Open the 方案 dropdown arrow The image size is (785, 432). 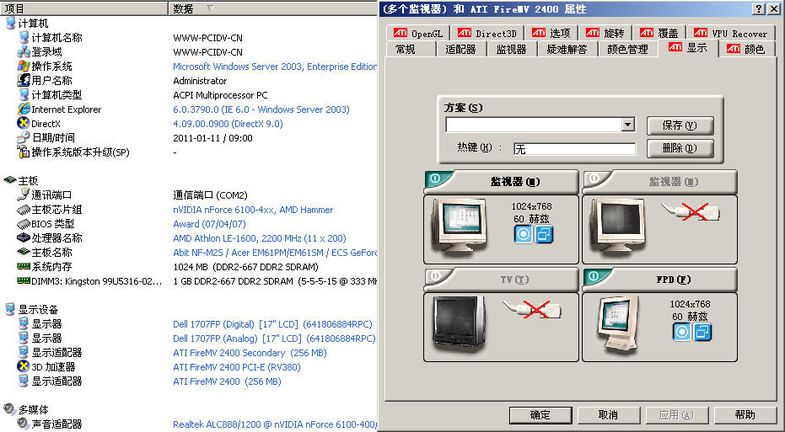click(628, 124)
